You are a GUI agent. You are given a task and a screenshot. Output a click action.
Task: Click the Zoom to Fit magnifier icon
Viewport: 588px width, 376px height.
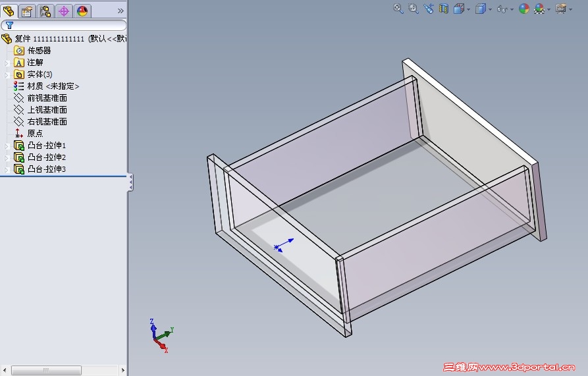[398, 9]
